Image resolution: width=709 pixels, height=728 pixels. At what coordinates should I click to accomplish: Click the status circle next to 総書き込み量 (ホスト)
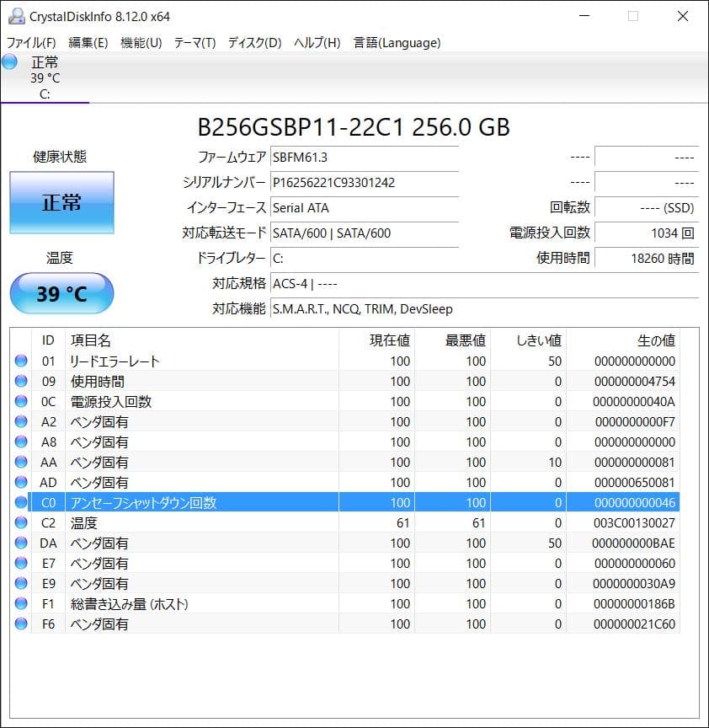pyautogui.click(x=20, y=603)
